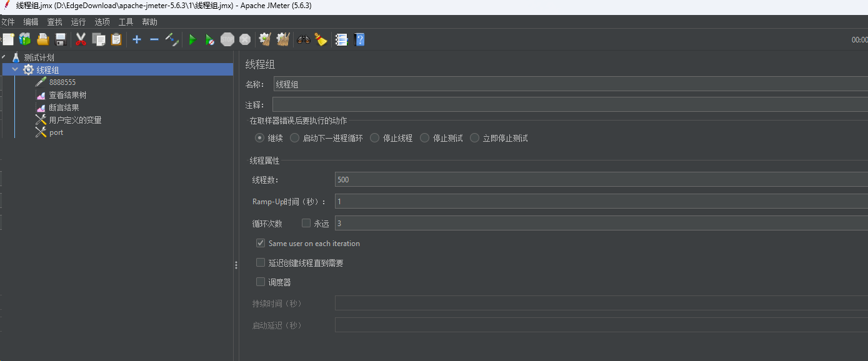Select the 断言结果 node
This screenshot has height=361, width=868.
coord(64,107)
